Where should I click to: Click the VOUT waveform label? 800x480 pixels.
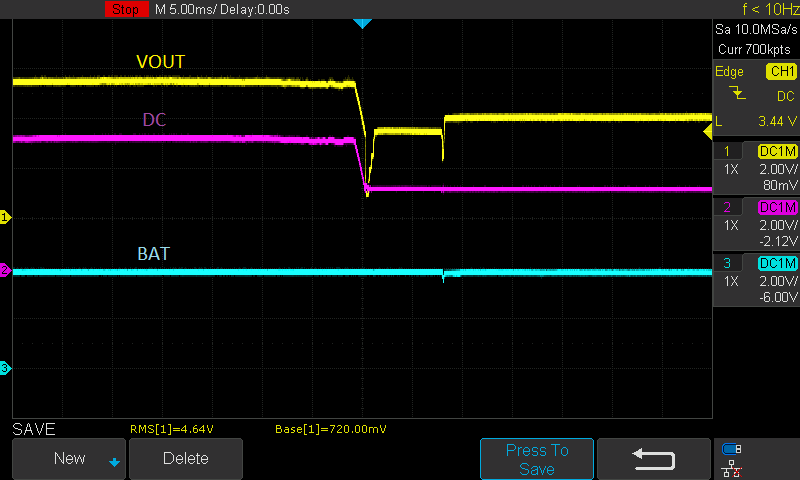click(x=160, y=62)
